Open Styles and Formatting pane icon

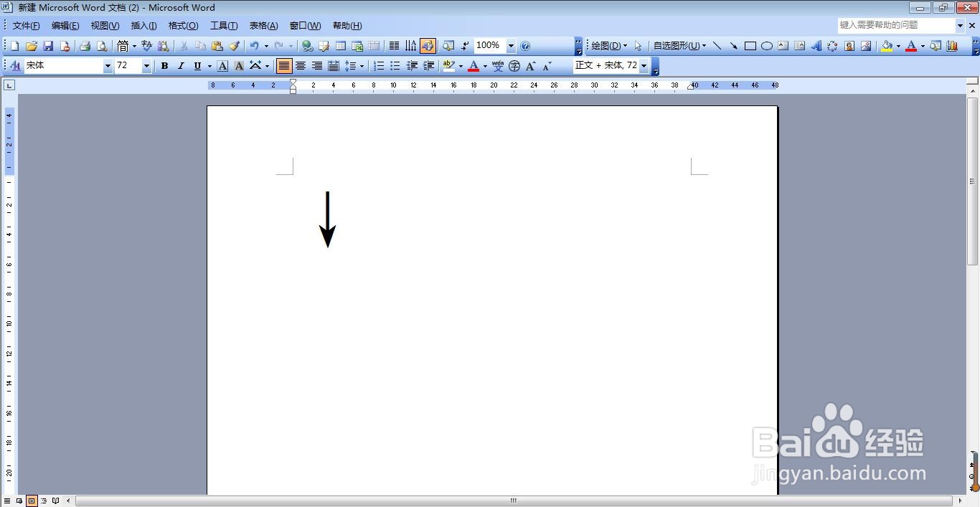(15, 66)
